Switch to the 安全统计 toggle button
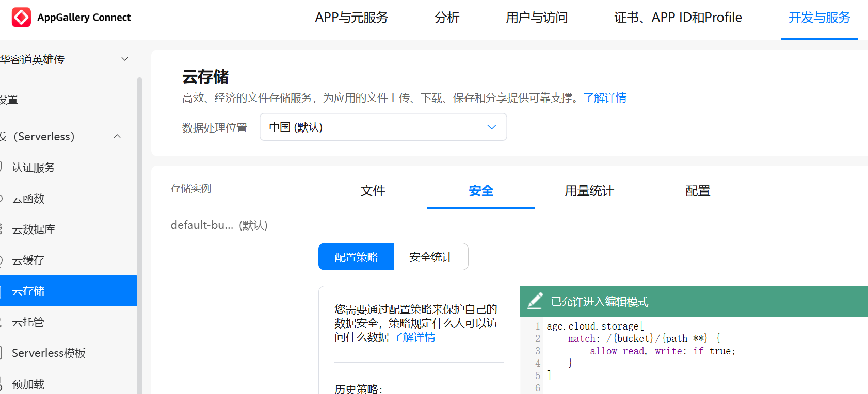 pos(430,257)
